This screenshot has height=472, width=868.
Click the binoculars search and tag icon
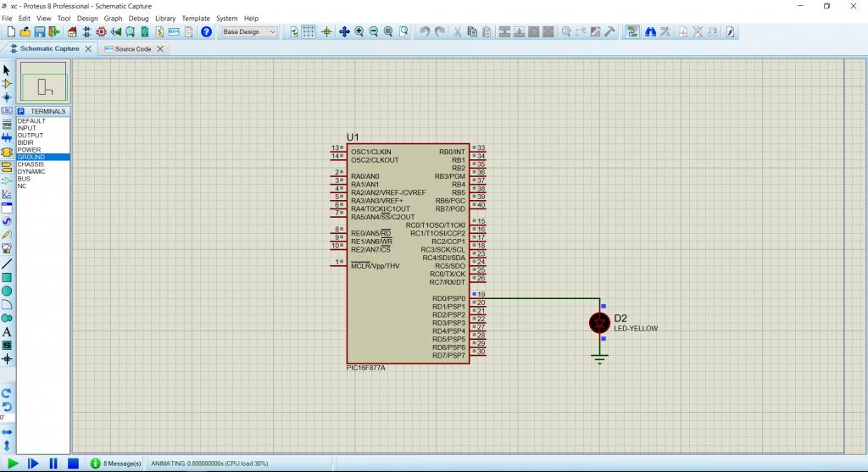[650, 32]
